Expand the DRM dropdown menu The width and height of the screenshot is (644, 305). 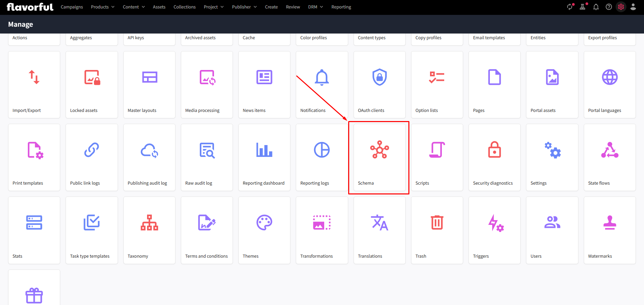point(315,7)
